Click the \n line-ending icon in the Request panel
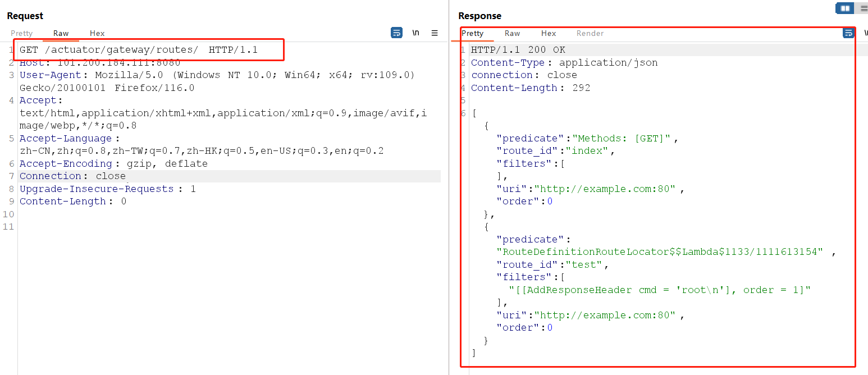The image size is (868, 375). 415,33
